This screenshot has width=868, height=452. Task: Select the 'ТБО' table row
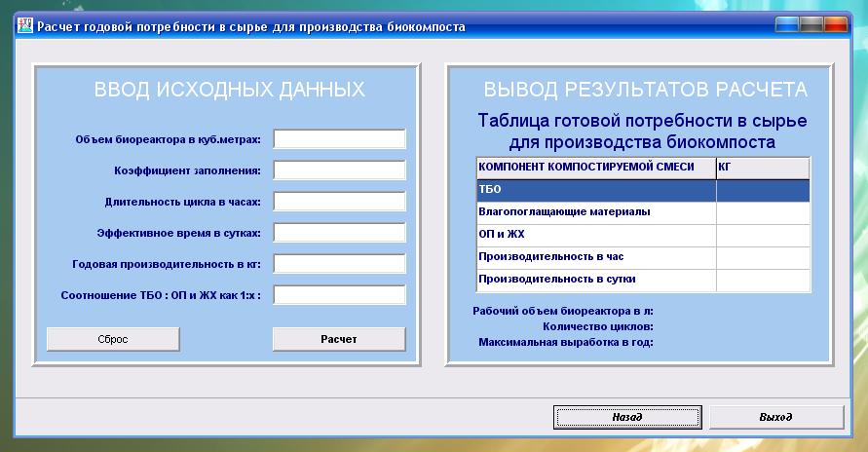[643, 190]
